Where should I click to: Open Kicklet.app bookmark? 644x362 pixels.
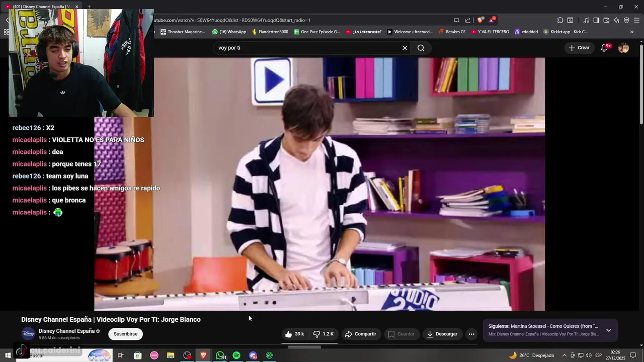pyautogui.click(x=566, y=32)
